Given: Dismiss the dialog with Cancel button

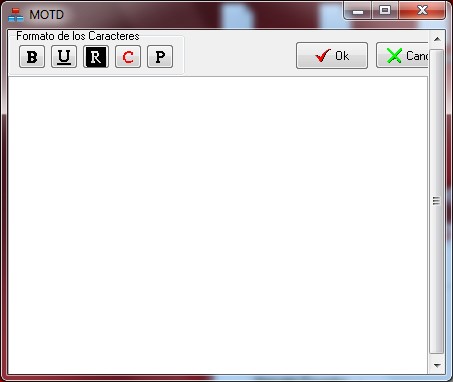Looking at the screenshot, I should (402, 55).
